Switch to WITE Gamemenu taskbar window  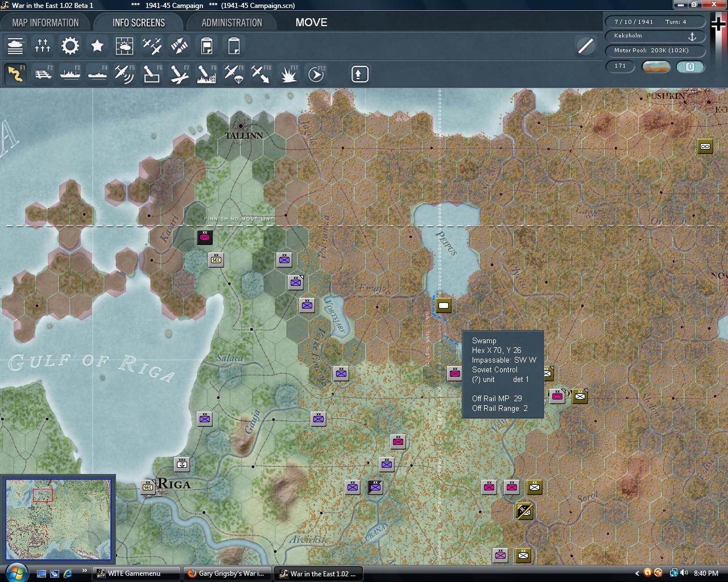[136, 573]
